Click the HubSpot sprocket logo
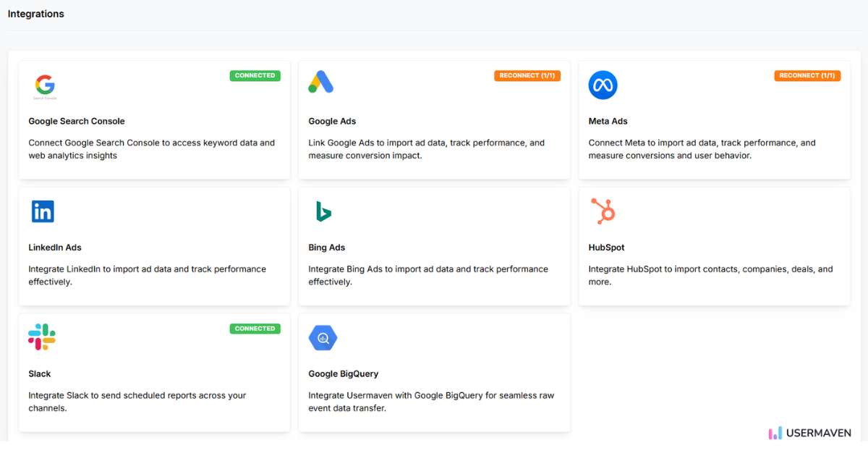868x456 pixels. pos(603,211)
